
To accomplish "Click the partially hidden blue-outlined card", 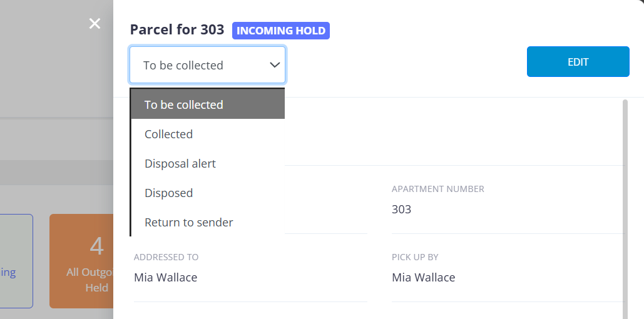I will click(16, 261).
